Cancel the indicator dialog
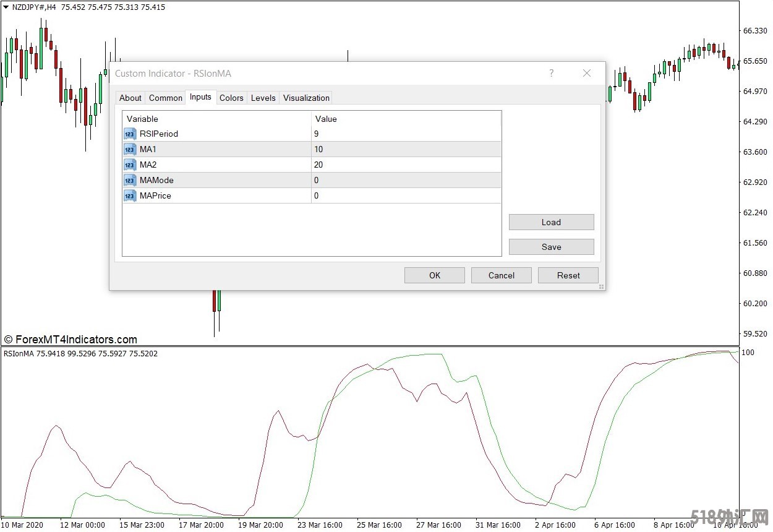 coord(501,275)
